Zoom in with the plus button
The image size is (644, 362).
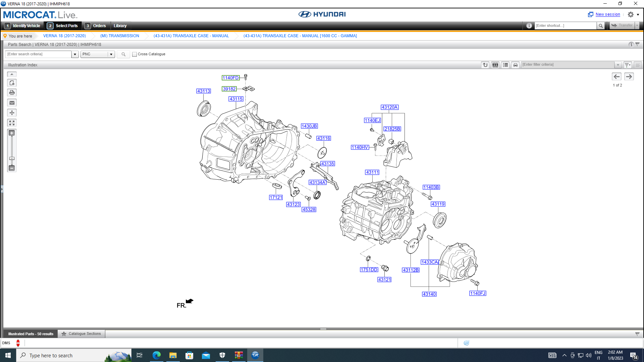[x=12, y=133]
